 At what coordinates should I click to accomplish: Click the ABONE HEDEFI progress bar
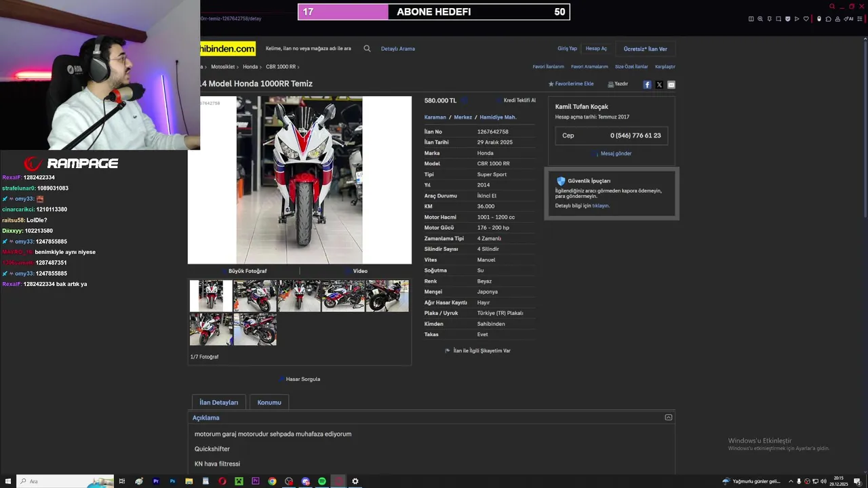[x=434, y=12]
